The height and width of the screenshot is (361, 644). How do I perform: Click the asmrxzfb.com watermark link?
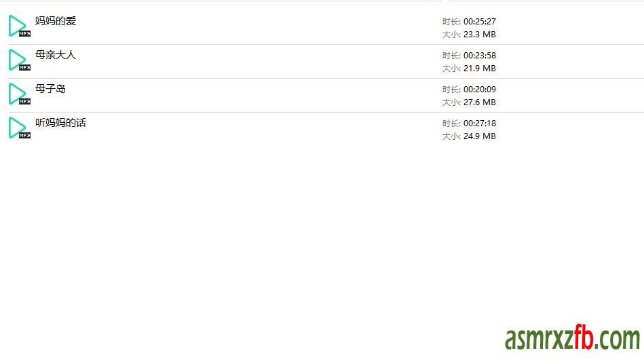click(572, 338)
